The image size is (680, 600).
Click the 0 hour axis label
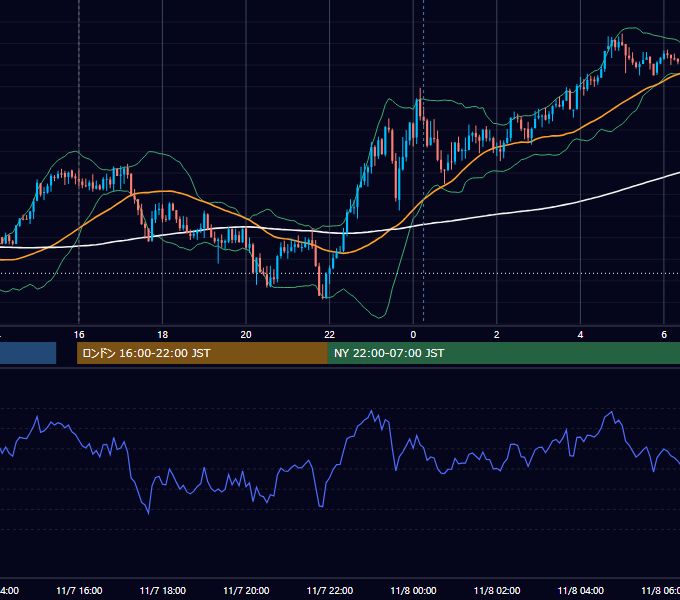point(413,335)
